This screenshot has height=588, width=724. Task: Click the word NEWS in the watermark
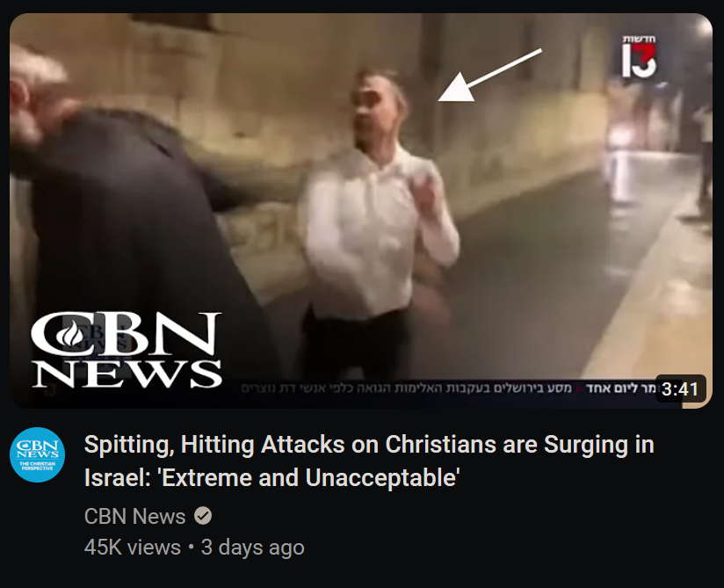click(x=127, y=374)
